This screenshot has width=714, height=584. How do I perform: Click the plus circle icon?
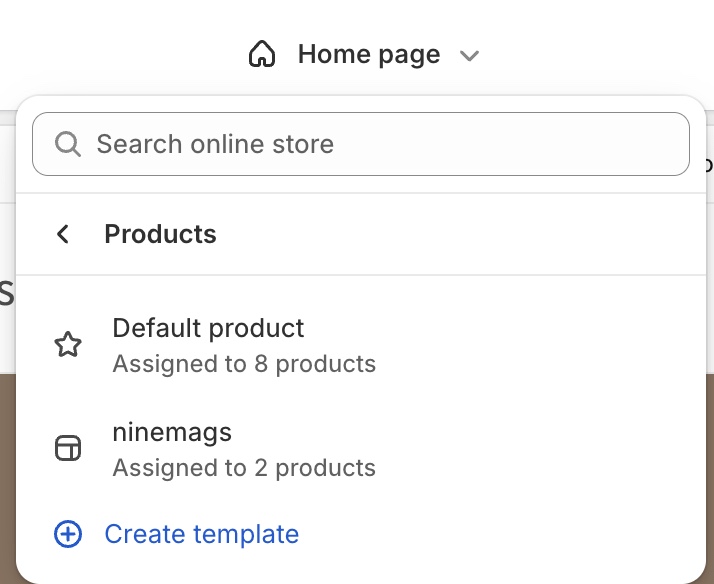(67, 534)
